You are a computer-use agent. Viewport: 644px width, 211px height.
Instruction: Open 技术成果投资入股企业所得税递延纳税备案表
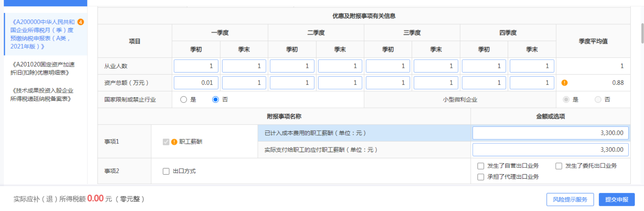click(x=42, y=95)
